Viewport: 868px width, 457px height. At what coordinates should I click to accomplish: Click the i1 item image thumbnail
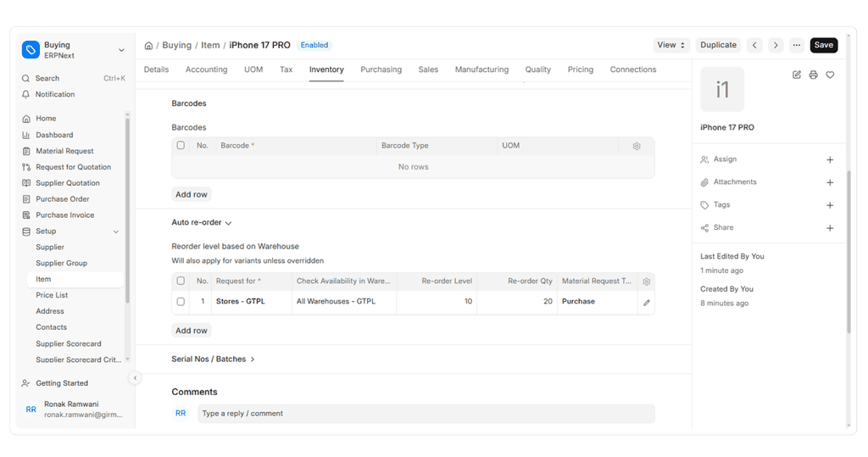tap(722, 90)
